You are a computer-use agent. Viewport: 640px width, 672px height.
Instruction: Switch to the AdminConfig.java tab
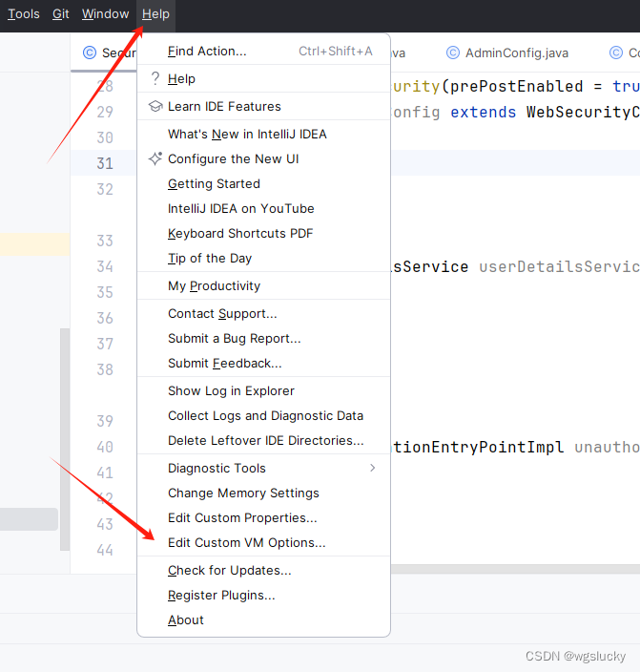click(507, 52)
